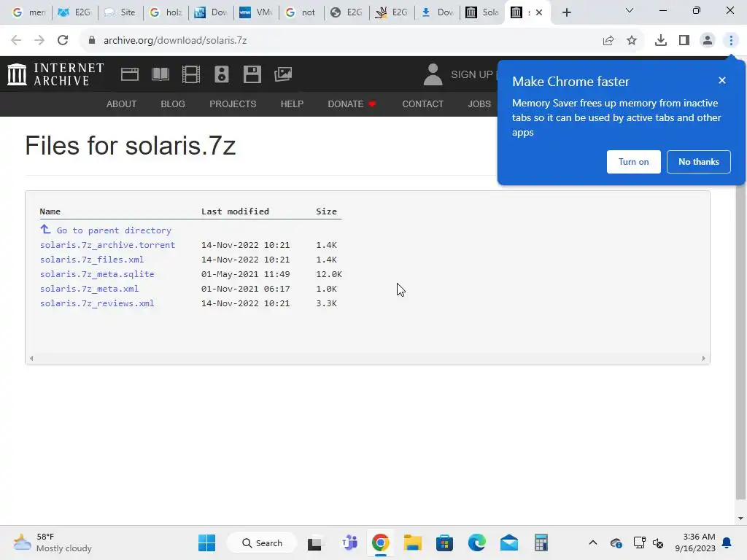Image resolution: width=747 pixels, height=560 pixels.
Task: Decline Memory Saver with No thanks
Action: pos(698,162)
